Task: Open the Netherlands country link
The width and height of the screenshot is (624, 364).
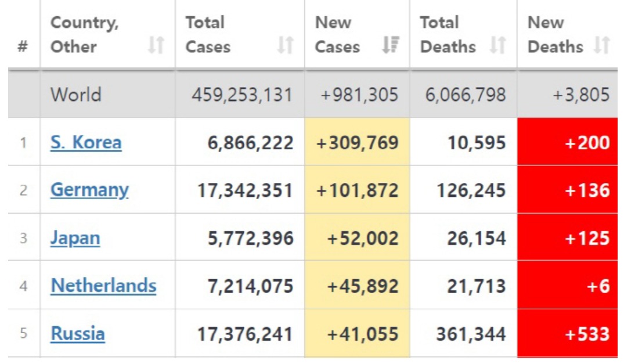Action: tap(103, 286)
